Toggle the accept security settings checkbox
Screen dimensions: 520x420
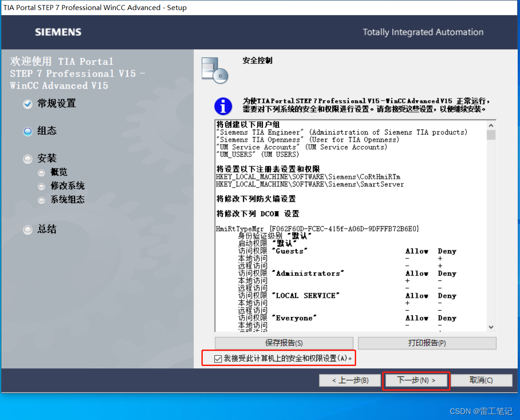(x=218, y=359)
